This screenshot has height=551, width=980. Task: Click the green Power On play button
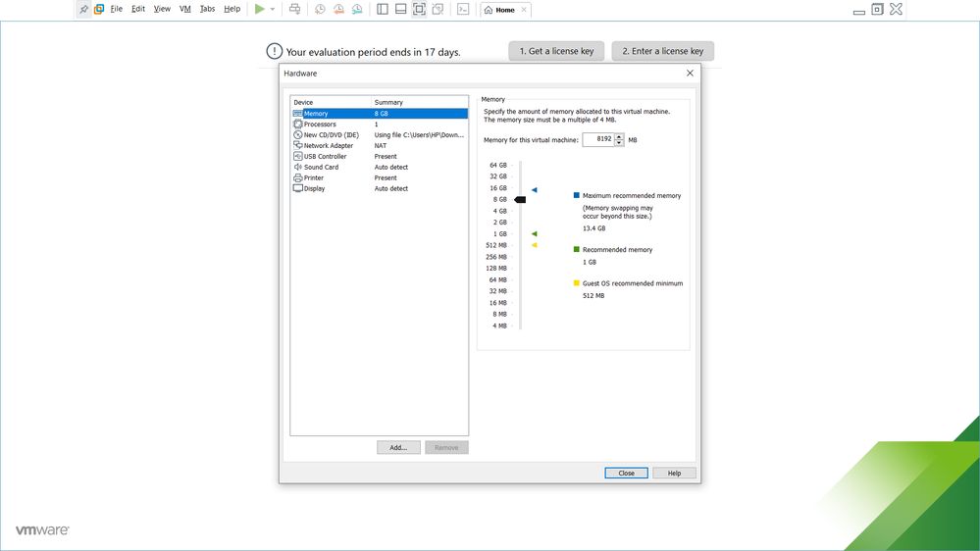(259, 9)
